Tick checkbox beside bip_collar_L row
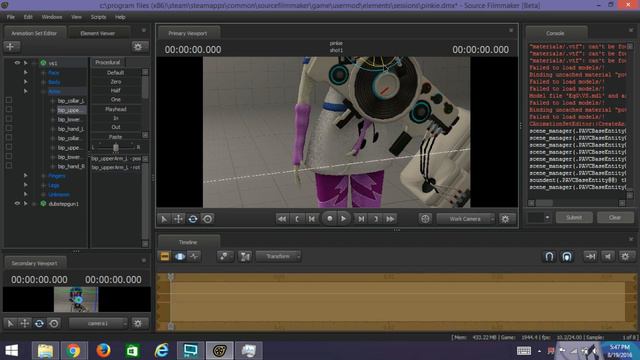The image size is (640, 360). (9, 100)
